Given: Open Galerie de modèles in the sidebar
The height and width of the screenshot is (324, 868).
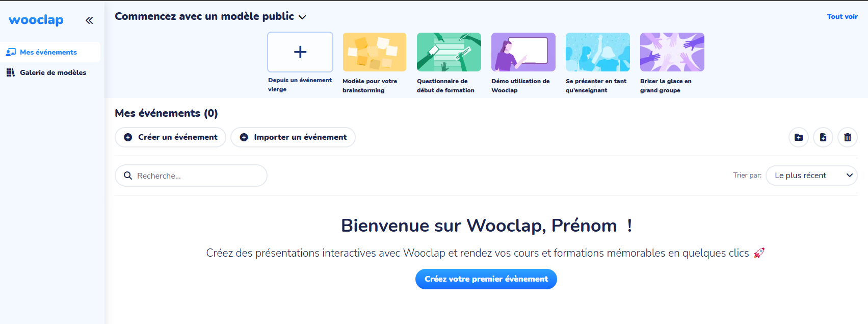Looking at the screenshot, I should 50,72.
